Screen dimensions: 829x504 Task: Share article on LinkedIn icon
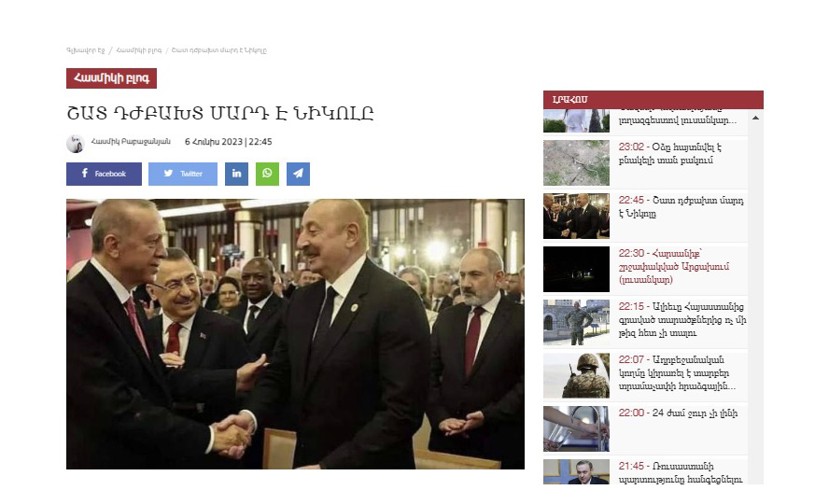(236, 174)
